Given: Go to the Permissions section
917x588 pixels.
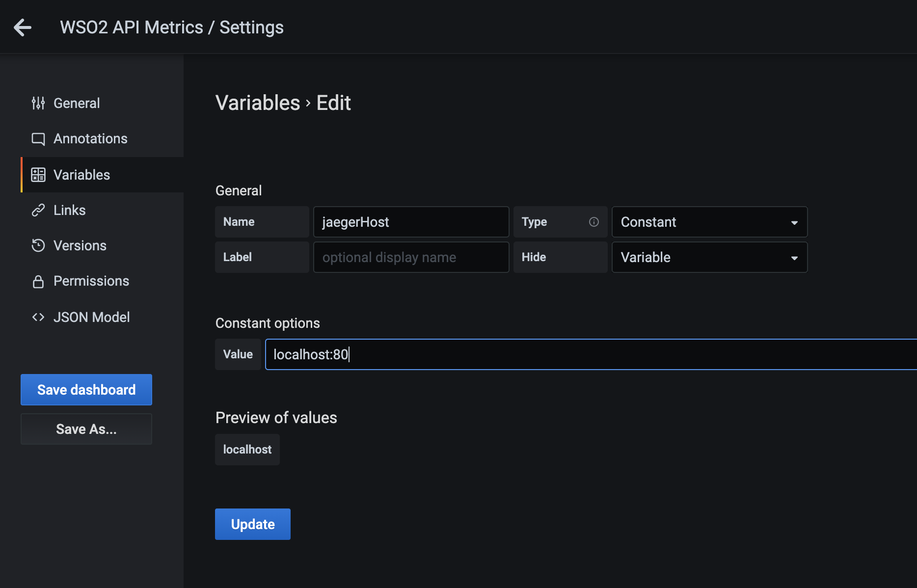Looking at the screenshot, I should (x=91, y=281).
